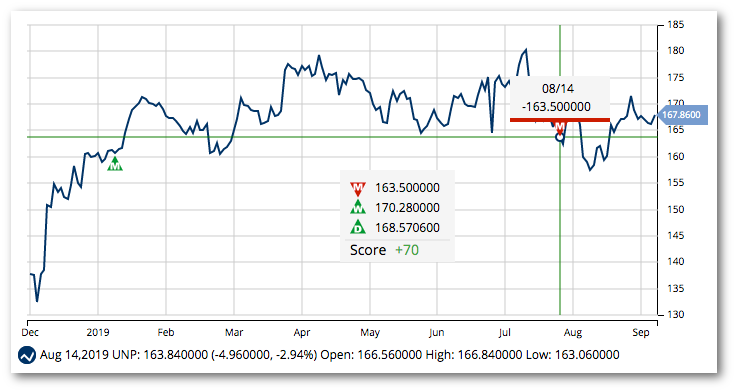Click the Score +70 reading
This screenshot has width=736, height=392.
coord(384,250)
